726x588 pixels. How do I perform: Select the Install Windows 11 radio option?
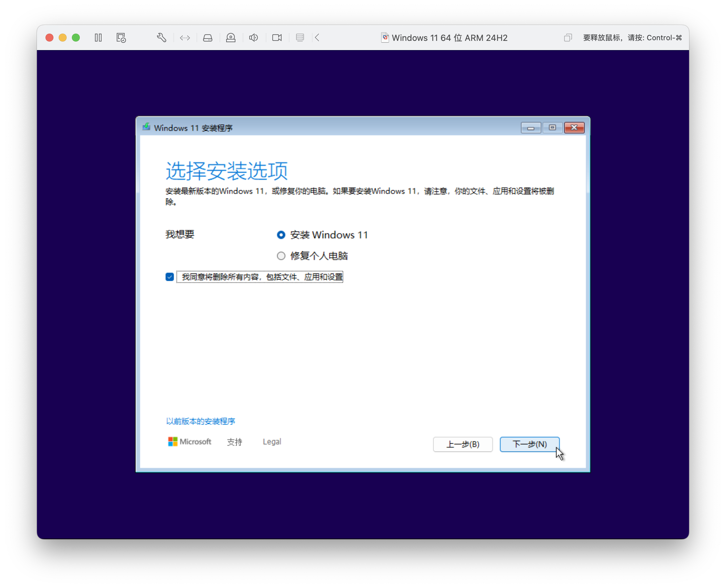[281, 235]
